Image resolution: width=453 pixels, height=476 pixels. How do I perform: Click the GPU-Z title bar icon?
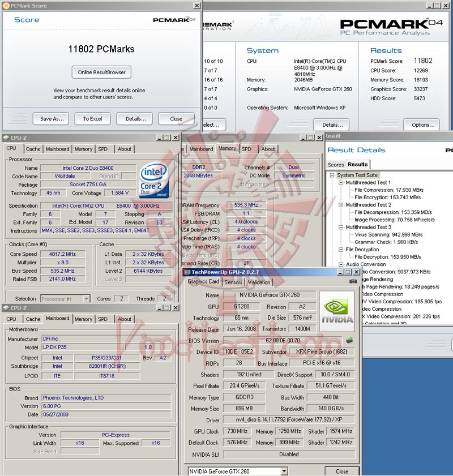point(187,272)
